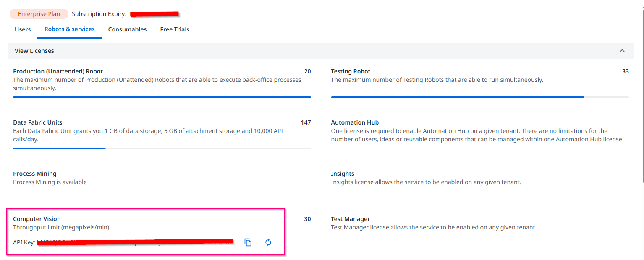The height and width of the screenshot is (260, 644).
Task: Click the Throughput limit (megapixels/min) text
Action: (x=61, y=227)
